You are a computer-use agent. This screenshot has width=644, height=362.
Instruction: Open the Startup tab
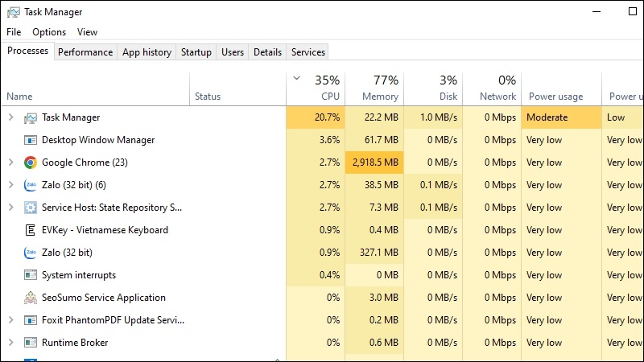(x=196, y=52)
